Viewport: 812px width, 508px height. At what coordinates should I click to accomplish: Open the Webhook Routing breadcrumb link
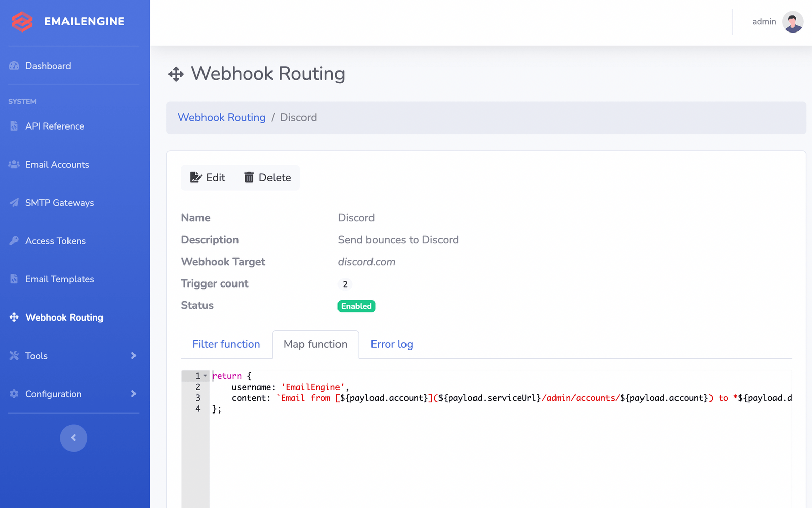point(221,117)
